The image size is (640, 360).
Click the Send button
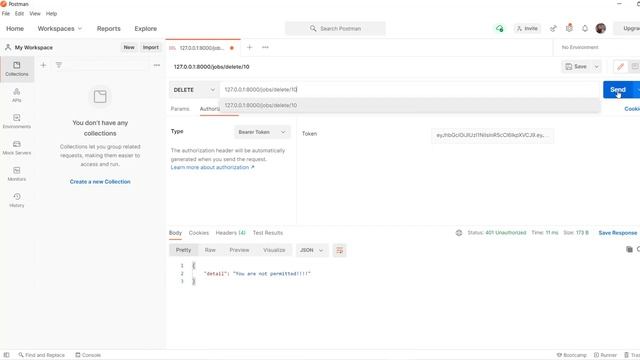(618, 90)
